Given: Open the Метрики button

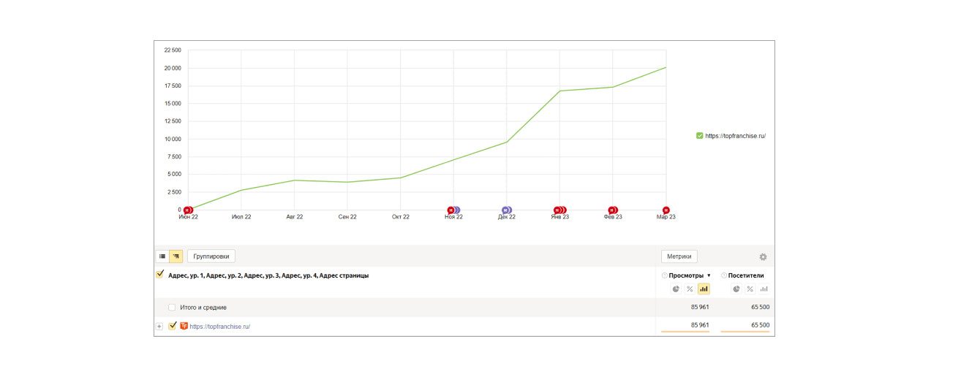Looking at the screenshot, I should click(679, 256).
